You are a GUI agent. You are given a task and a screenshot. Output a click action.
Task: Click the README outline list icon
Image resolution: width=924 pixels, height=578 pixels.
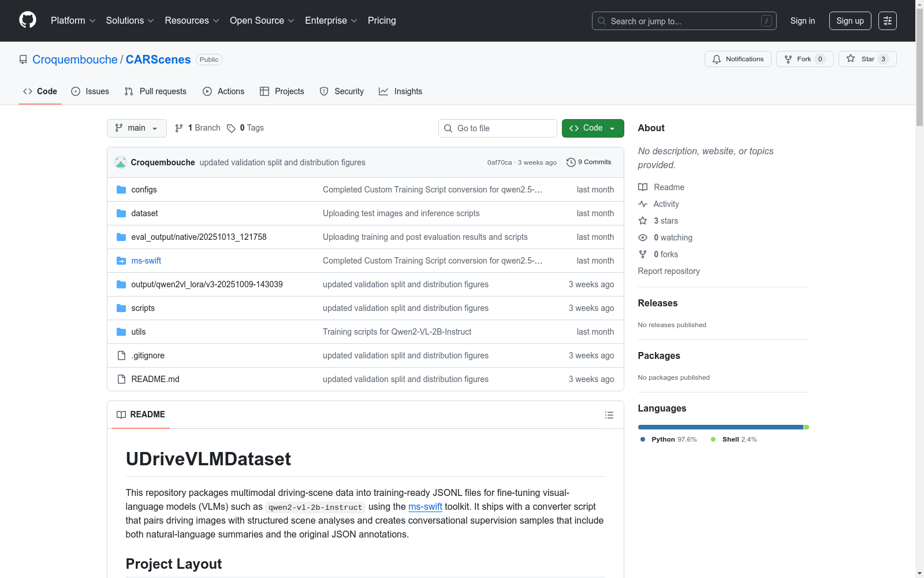609,415
